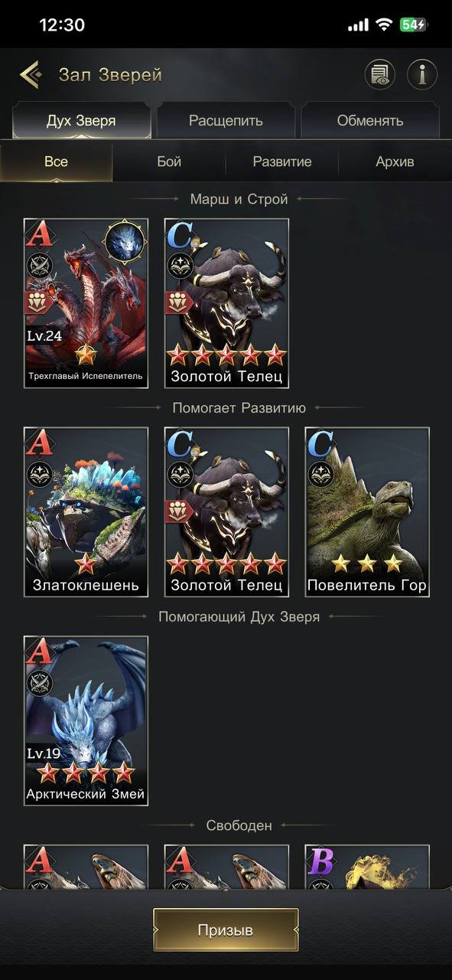Switch to the Обменять tab
Viewport: 452px width, 980px height.
370,121
